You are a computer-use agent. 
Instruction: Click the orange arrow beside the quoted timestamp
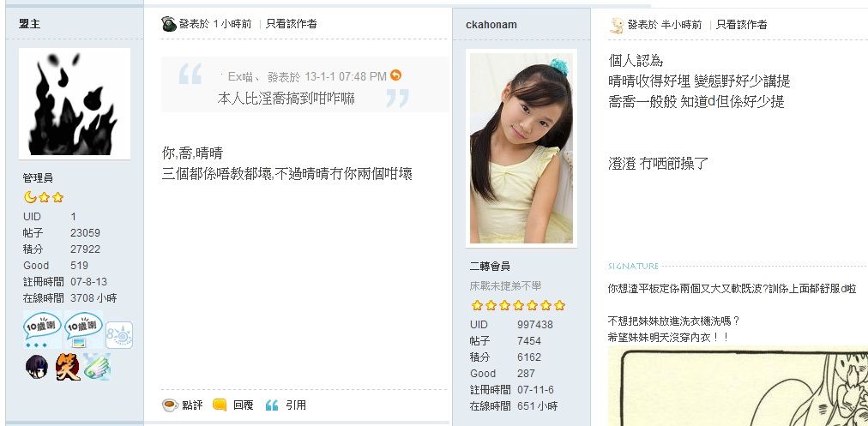pos(395,75)
